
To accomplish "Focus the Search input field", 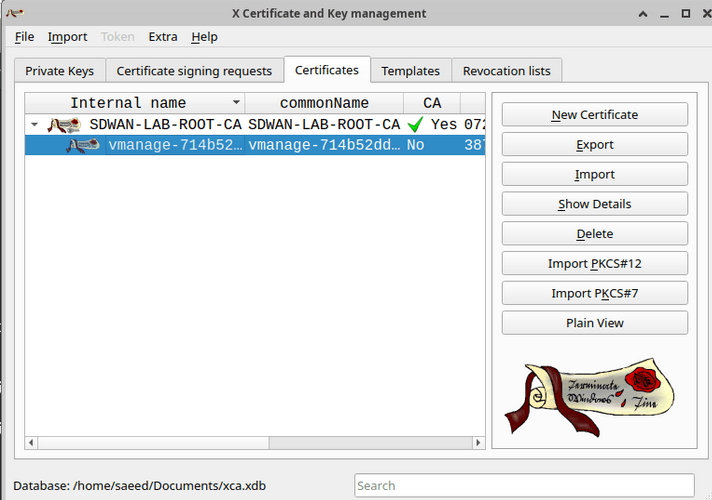I will point(524,486).
